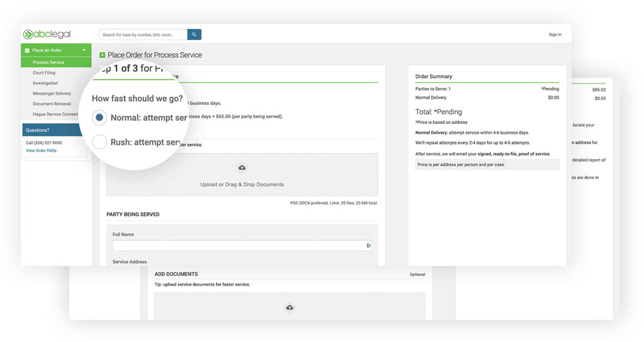This screenshot has height=342, width=644.
Task: Click the icon inside Full Name field
Action: click(368, 246)
